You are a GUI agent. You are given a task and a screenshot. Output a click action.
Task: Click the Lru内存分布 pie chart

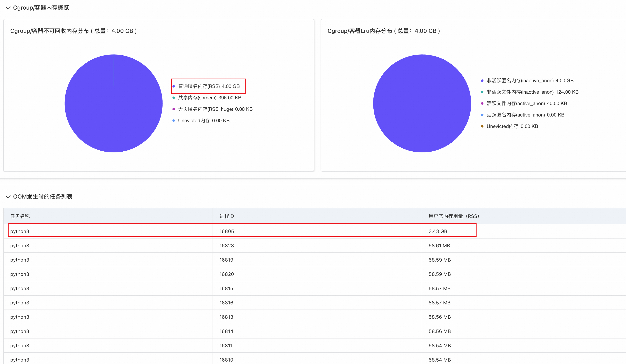tap(422, 103)
